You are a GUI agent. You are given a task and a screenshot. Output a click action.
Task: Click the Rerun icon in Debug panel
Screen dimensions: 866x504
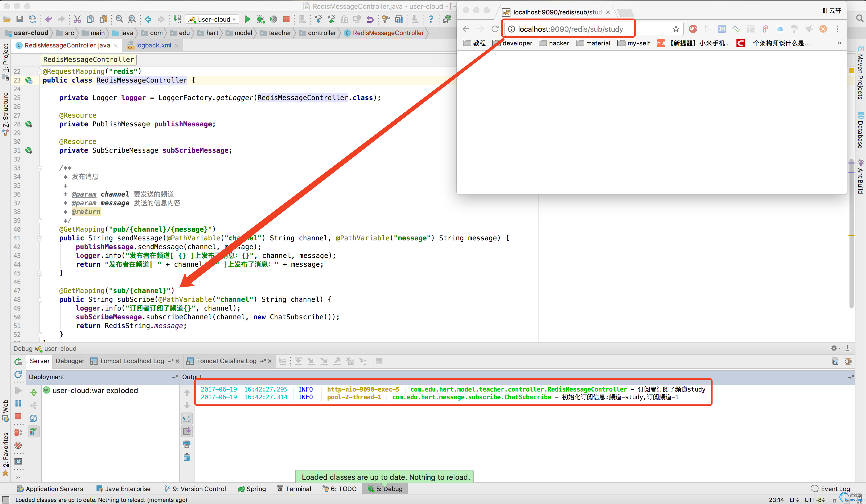coord(18,361)
